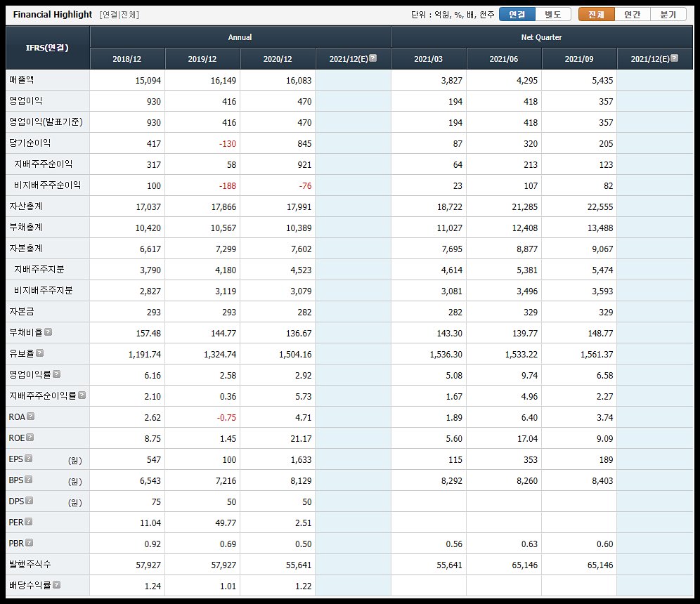Select the 연간 annual tab
700x604 pixels.
pyautogui.click(x=632, y=14)
